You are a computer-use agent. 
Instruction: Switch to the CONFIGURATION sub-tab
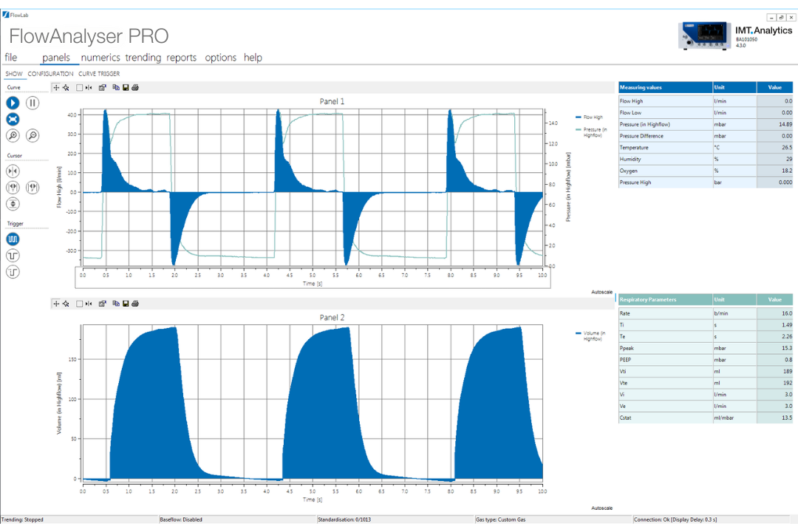click(50, 74)
